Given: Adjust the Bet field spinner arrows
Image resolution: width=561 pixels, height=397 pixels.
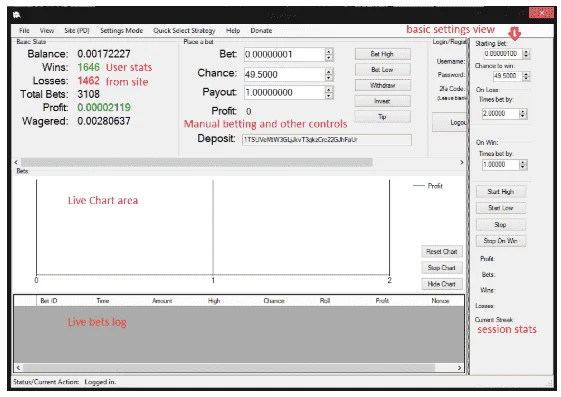Looking at the screenshot, I should click(x=329, y=55).
